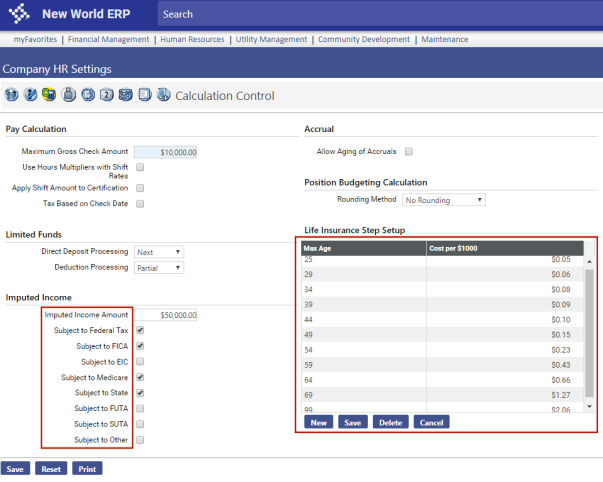Enable Allow Aging of Accruals checkbox
Viewport: 603px width, 482px height.
pos(409,152)
